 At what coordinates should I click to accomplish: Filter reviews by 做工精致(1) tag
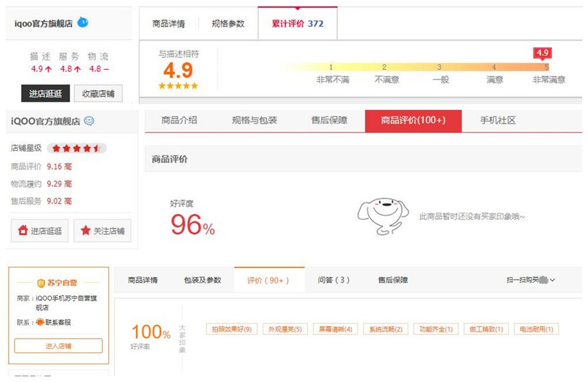(x=486, y=329)
